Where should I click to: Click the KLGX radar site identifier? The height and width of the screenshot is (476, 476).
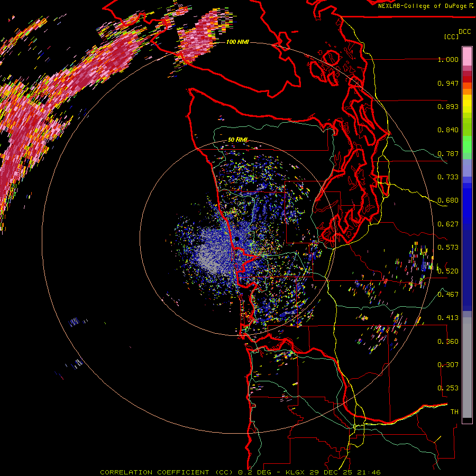pyautogui.click(x=295, y=472)
